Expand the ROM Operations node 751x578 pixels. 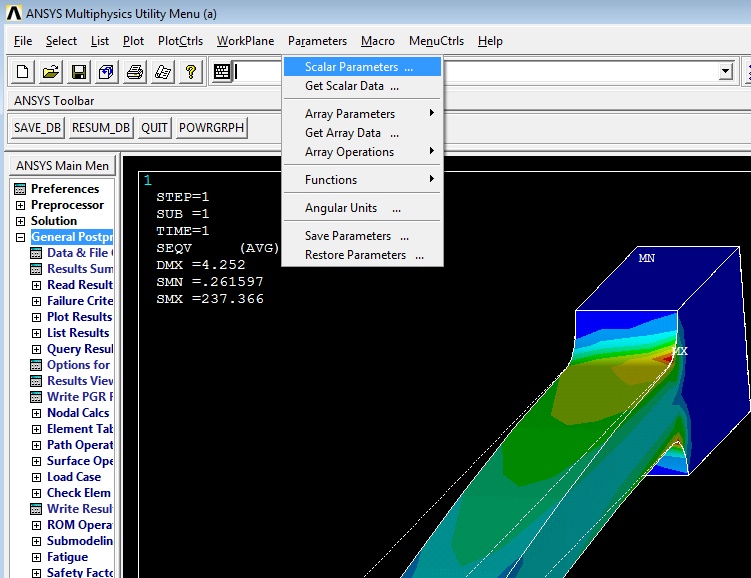click(36, 525)
